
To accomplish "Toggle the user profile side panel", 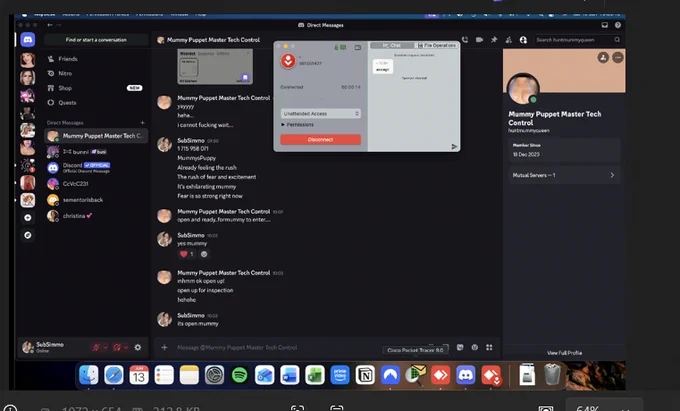I will [x=523, y=40].
